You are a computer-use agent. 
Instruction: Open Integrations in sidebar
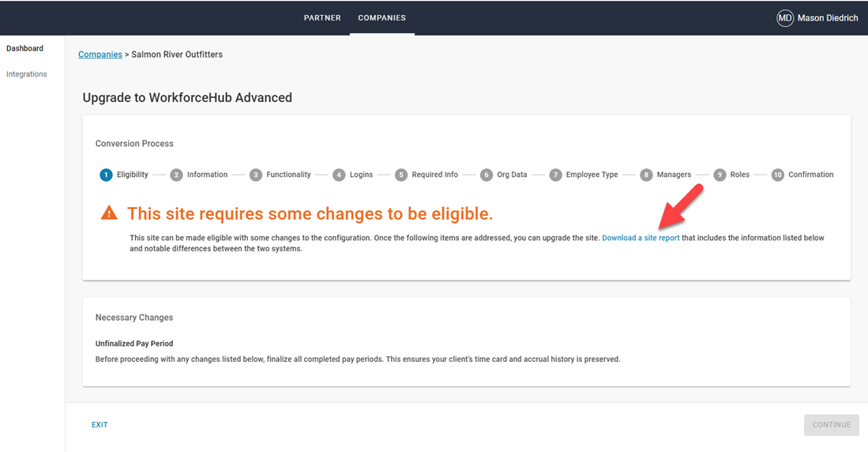(x=27, y=73)
